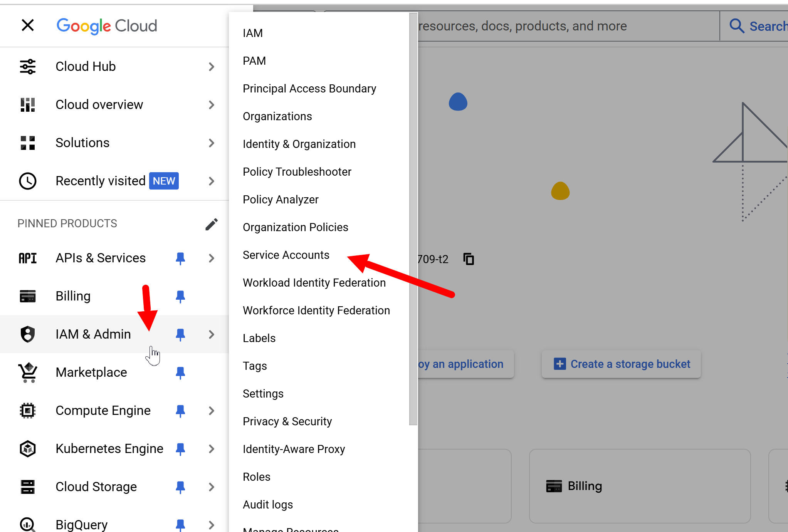Click the Cloud Hub sliders icon

pyautogui.click(x=28, y=67)
